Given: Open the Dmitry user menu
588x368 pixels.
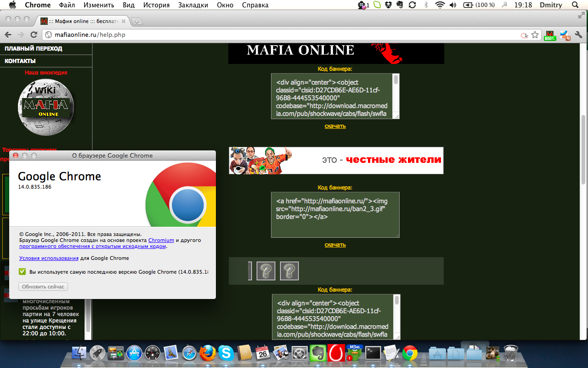Looking at the screenshot, I should tap(551, 5).
